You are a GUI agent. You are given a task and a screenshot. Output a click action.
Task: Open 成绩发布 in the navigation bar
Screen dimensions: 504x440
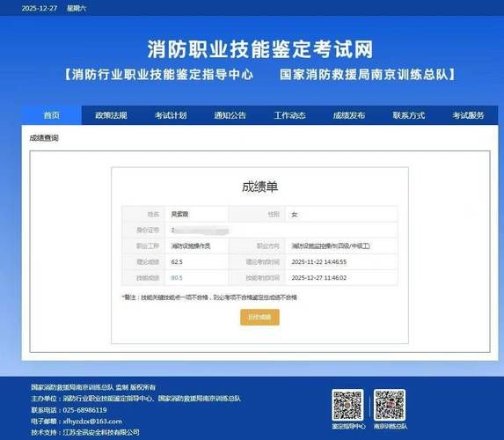tap(349, 115)
